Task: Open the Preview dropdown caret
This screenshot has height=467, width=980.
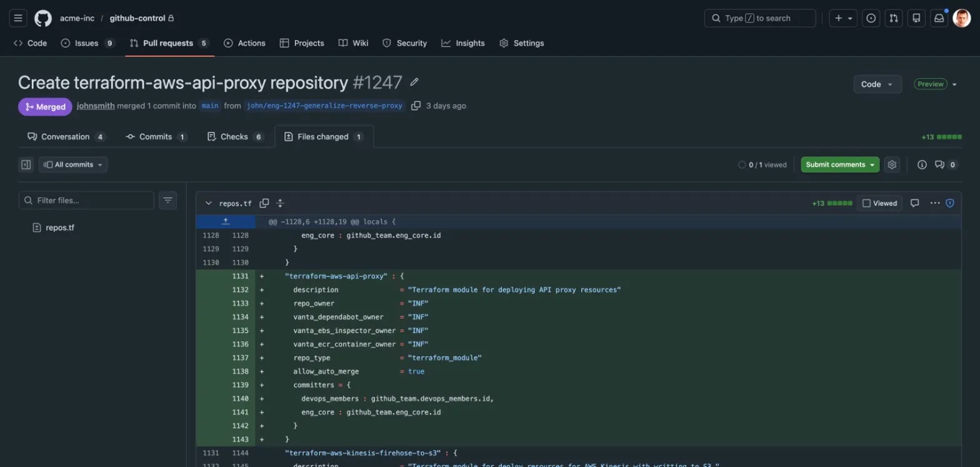Action: pos(954,84)
